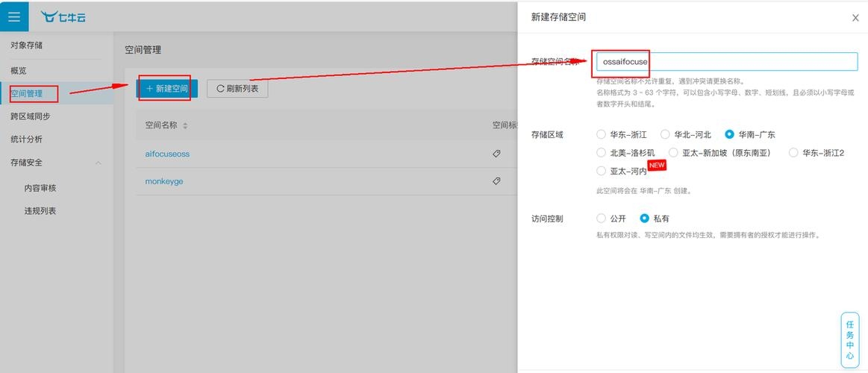Click the Qiniu Cloud (七牛云) logo
868x373 pixels.
click(63, 17)
